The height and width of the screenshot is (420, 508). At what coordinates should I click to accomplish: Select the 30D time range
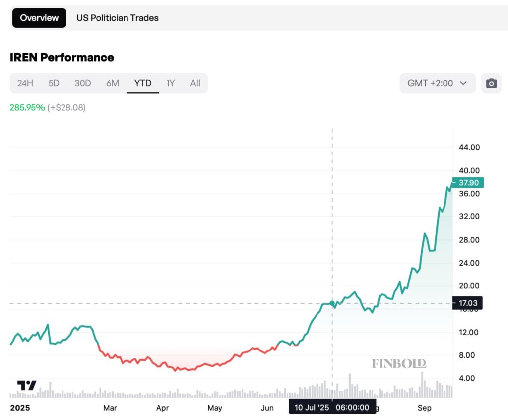83,83
